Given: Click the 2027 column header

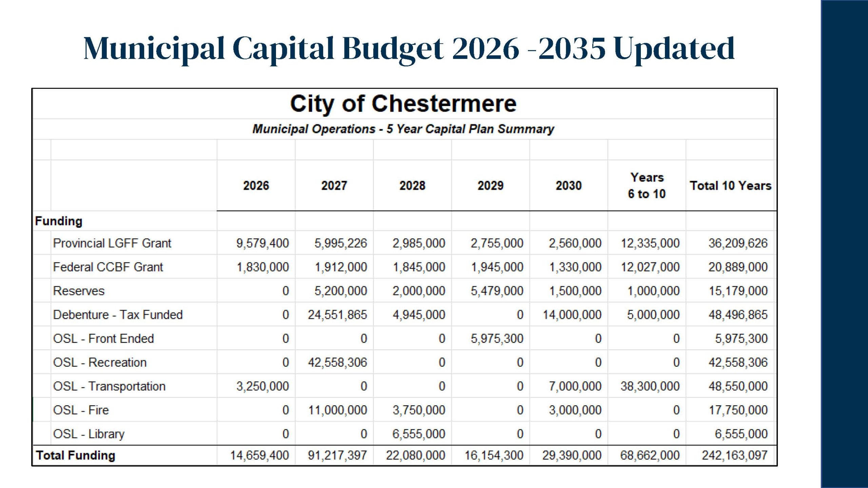Looking at the screenshot, I should point(334,186).
